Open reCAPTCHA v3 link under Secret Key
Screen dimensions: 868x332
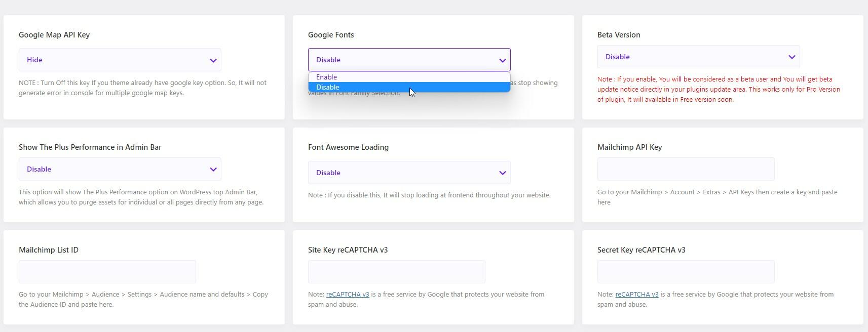[x=637, y=294]
